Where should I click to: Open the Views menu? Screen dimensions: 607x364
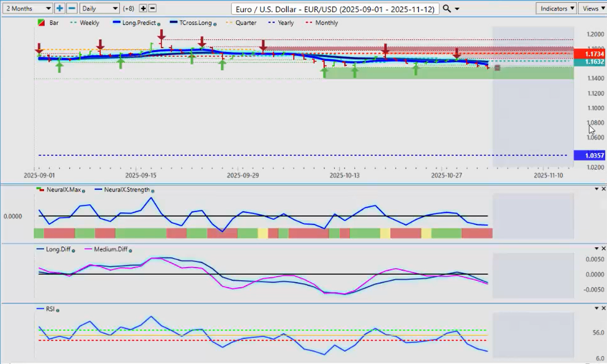(592, 9)
